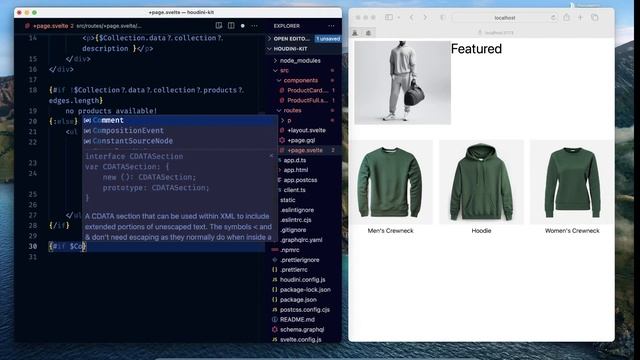Click the unsaved-changes dot in editor toolbar

(x=242, y=26)
